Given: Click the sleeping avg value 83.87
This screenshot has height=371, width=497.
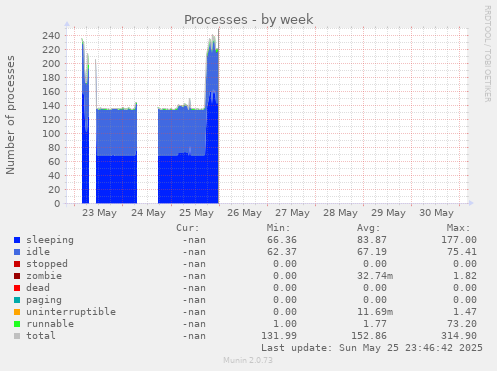Looking at the screenshot, I should pyautogui.click(x=372, y=240).
